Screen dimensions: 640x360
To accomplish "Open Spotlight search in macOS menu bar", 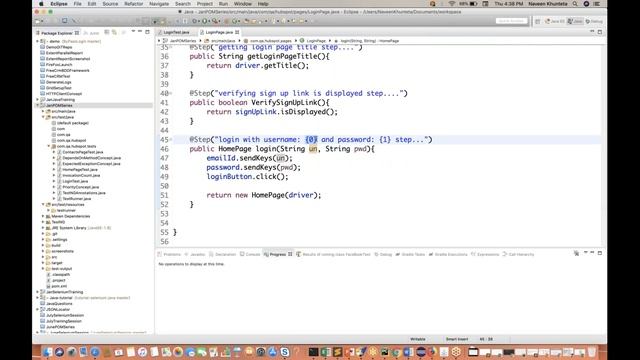I will click(x=575, y=4).
